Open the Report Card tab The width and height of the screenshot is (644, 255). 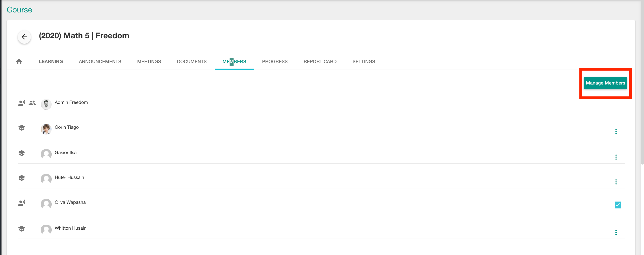(320, 61)
